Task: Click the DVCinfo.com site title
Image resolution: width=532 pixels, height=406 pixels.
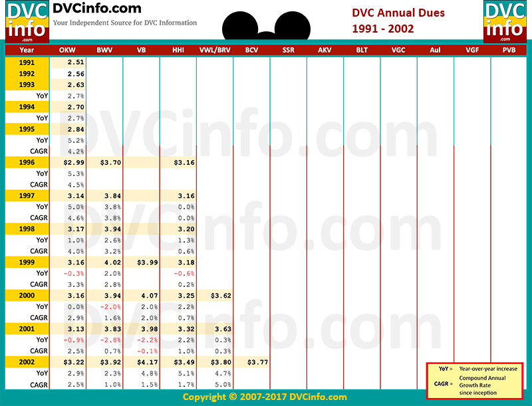Action: (x=97, y=9)
